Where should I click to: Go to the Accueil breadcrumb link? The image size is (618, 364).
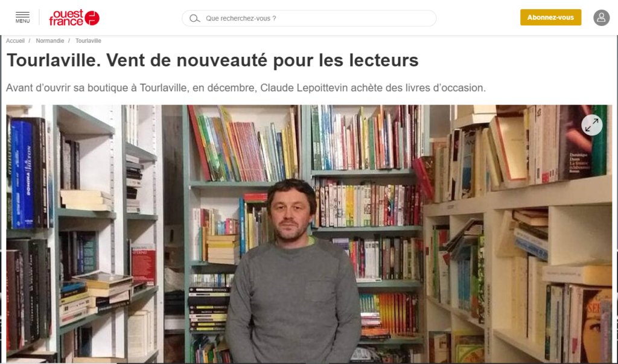pos(15,40)
